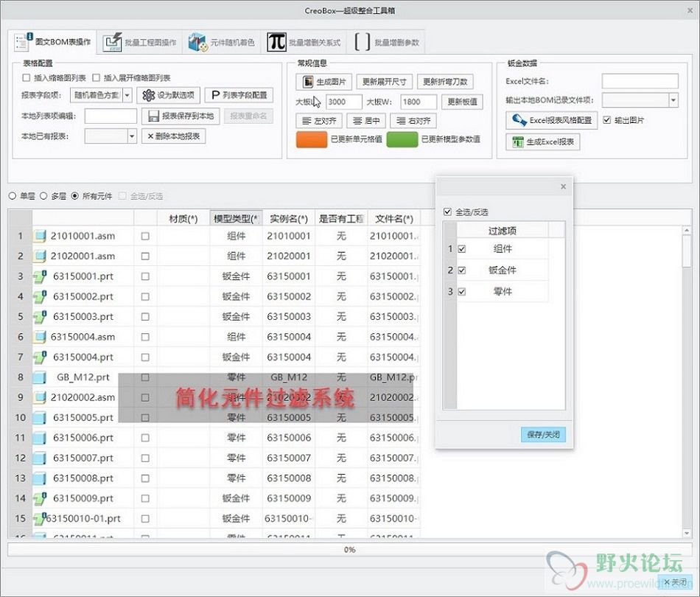Click 模型类型(*) column header
Screen dimensions: 700x597
tap(237, 218)
